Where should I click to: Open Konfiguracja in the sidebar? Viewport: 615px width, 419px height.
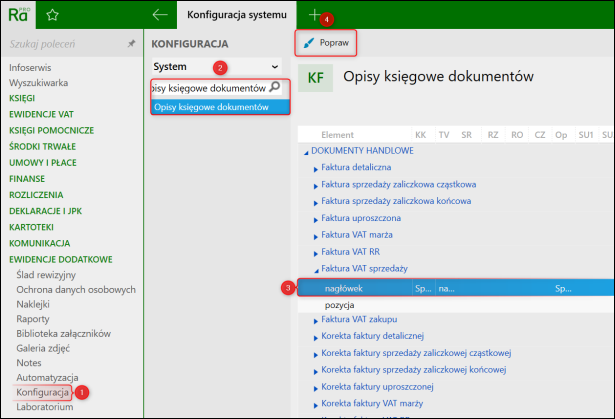pyautogui.click(x=42, y=392)
